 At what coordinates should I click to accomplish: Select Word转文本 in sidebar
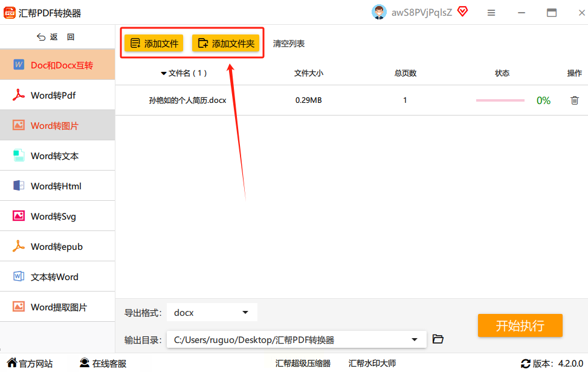pyautogui.click(x=57, y=155)
